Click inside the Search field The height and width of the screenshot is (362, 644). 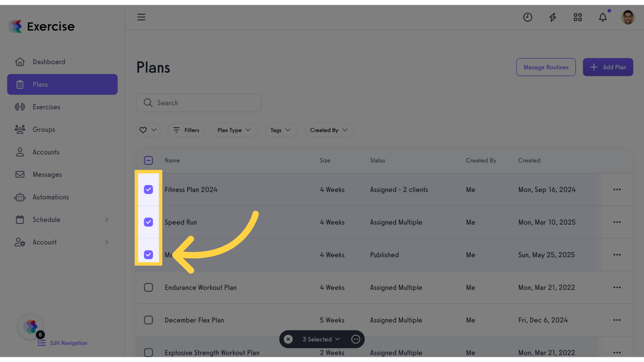[198, 103]
